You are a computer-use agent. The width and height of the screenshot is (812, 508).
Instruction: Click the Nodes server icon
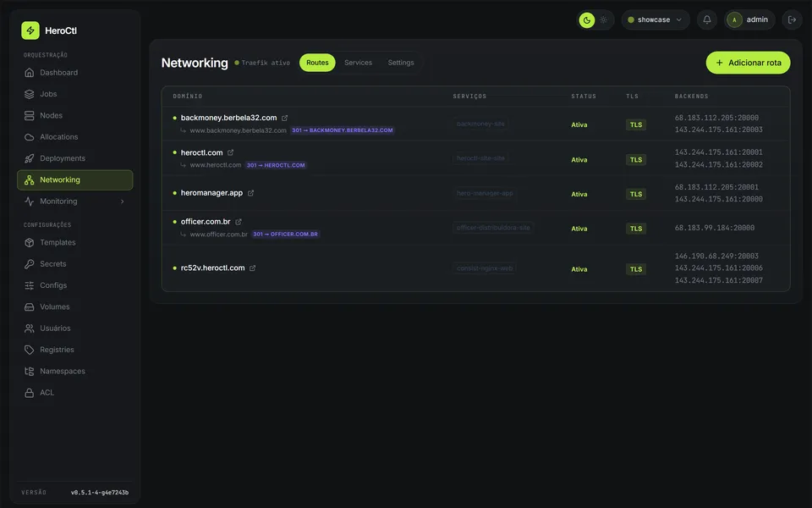[29, 116]
